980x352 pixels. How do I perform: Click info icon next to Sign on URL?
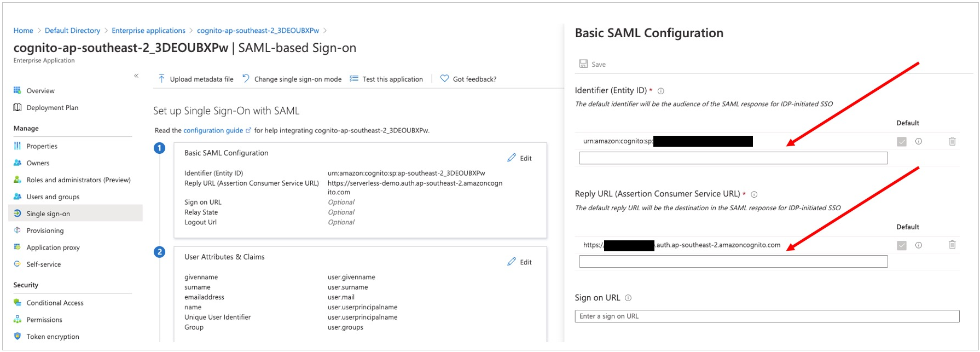pyautogui.click(x=628, y=298)
